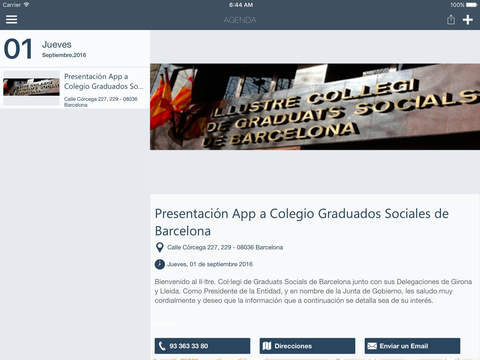Click the battery indicator in status bar
This screenshot has height=360, width=480.
point(471,5)
